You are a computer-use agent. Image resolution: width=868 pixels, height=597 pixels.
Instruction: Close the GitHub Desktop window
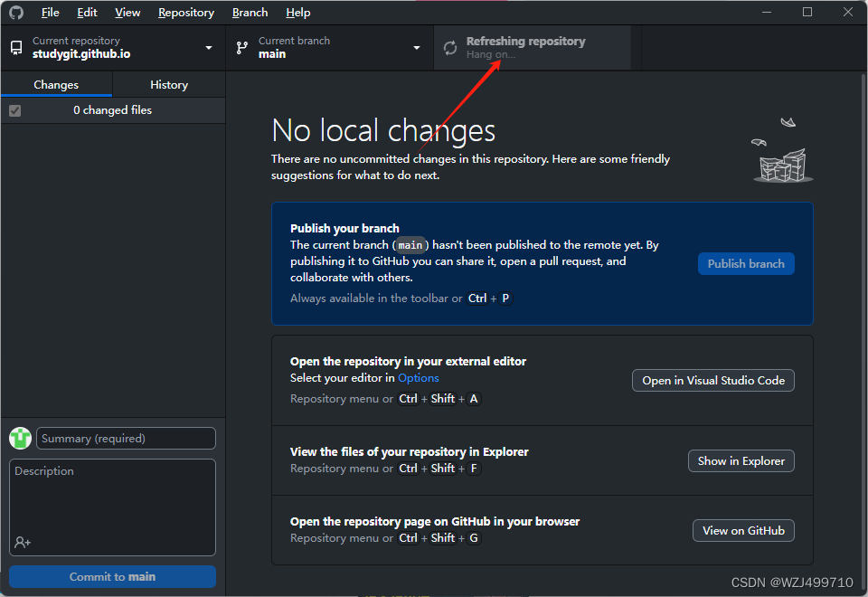click(847, 12)
